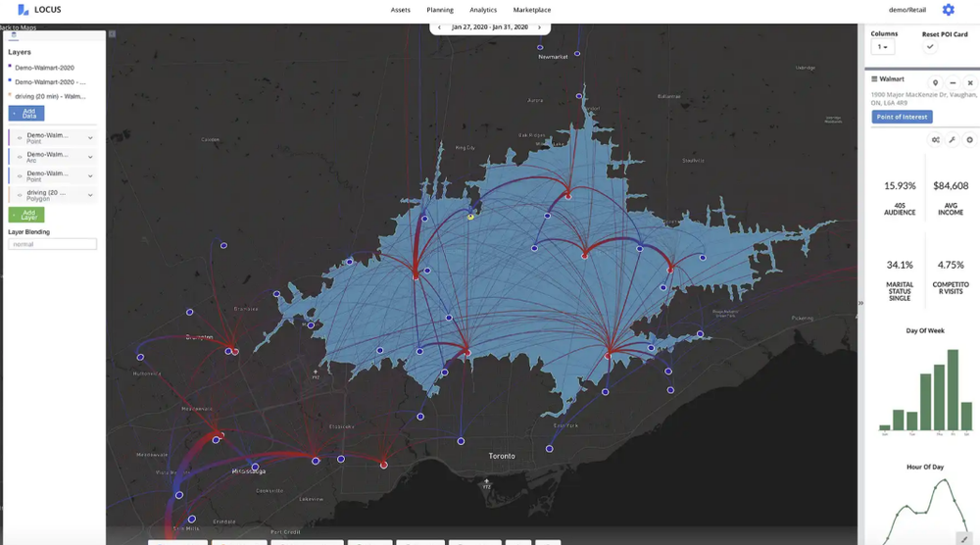Select the first Demo-Walmart-2020 dataset entry
980x545 pixels.
(x=44, y=68)
